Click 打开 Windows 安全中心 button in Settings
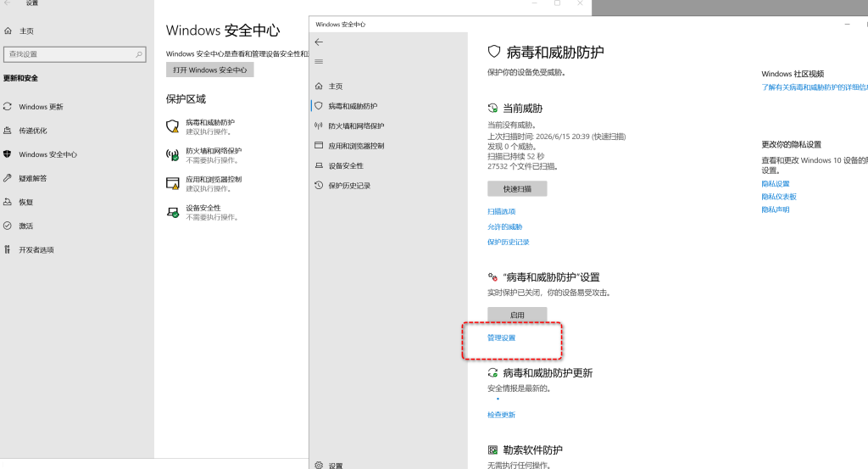This screenshot has height=469, width=868. [x=210, y=70]
